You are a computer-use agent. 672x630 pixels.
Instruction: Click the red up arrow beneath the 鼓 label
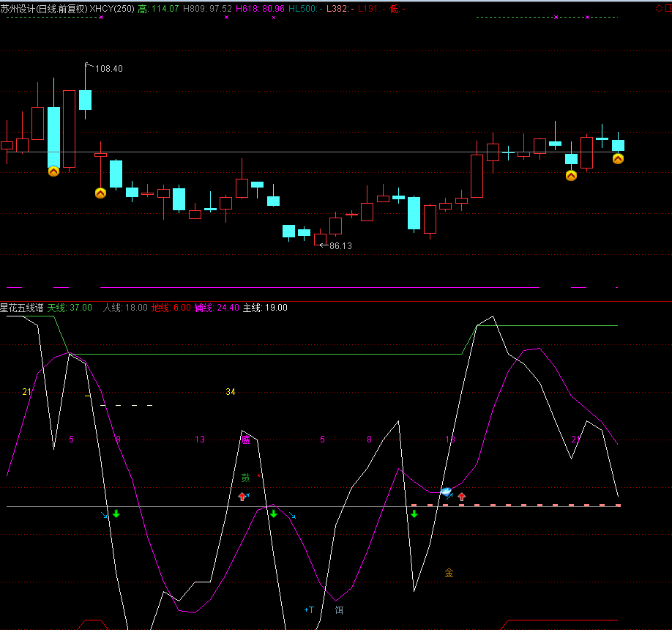[242, 497]
